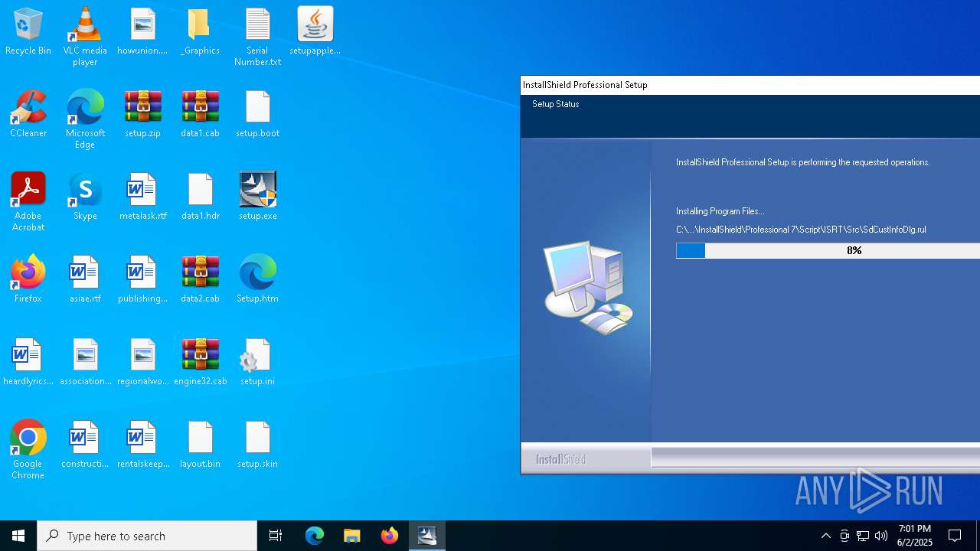Image resolution: width=980 pixels, height=551 pixels.
Task: Select the Skype desktop shortcut
Action: point(85,197)
